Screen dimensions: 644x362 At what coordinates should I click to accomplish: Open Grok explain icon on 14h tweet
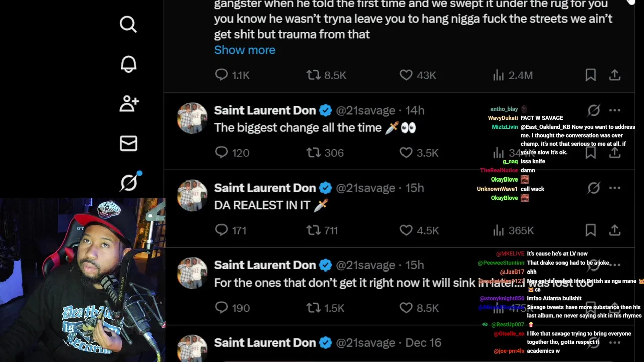pos(594,110)
